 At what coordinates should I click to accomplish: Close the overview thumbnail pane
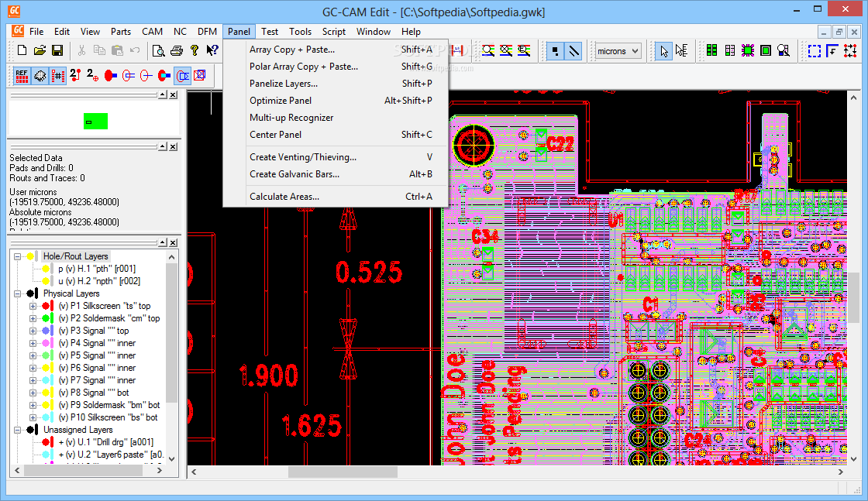click(x=174, y=95)
